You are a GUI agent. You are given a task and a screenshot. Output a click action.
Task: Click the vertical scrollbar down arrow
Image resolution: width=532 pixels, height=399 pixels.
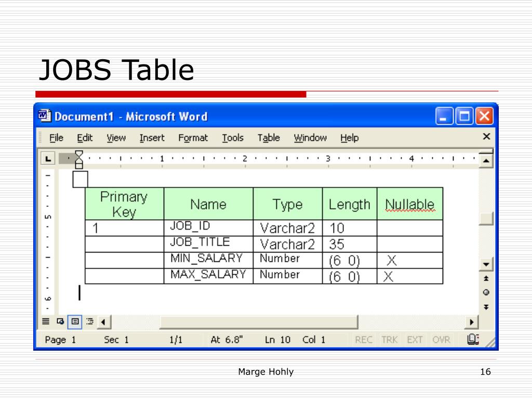click(486, 264)
